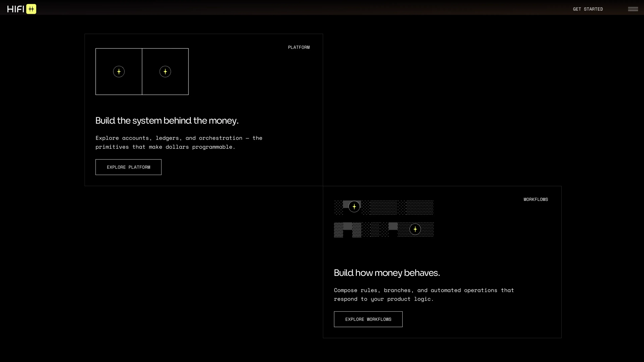Click the yellow HIFI logo badge icon
This screenshot has width=644, height=362.
point(31,9)
